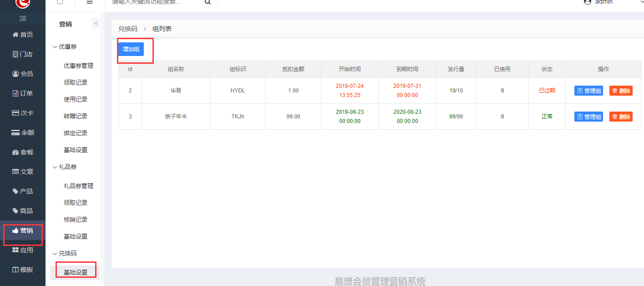Click the home icon in top bar
Screen dimensions: 644x286
(x=60, y=2)
